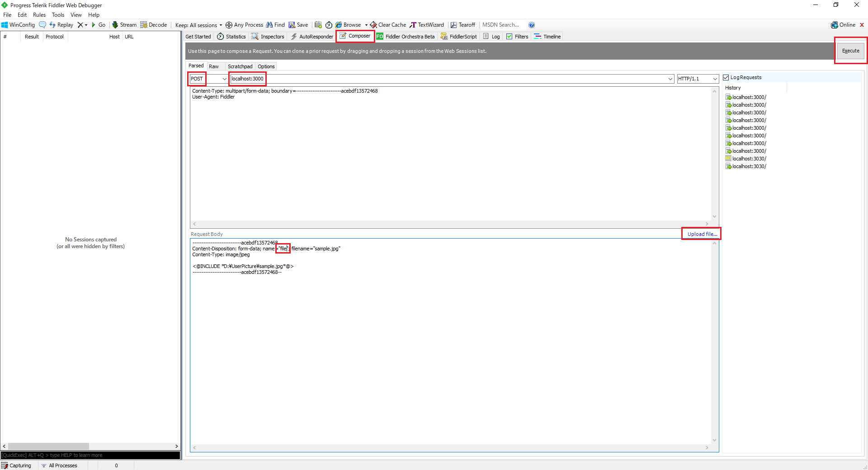Open the File menu
This screenshot has width=868, height=470.
tap(7, 15)
